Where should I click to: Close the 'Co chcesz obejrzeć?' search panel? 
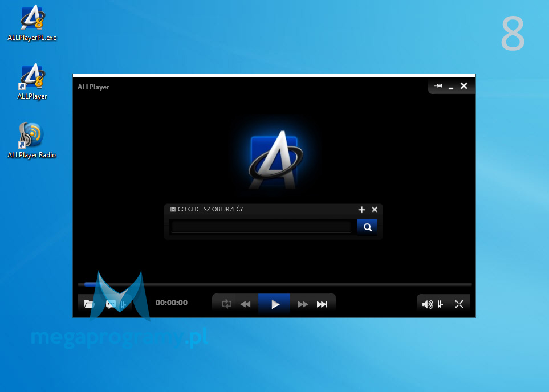click(375, 209)
